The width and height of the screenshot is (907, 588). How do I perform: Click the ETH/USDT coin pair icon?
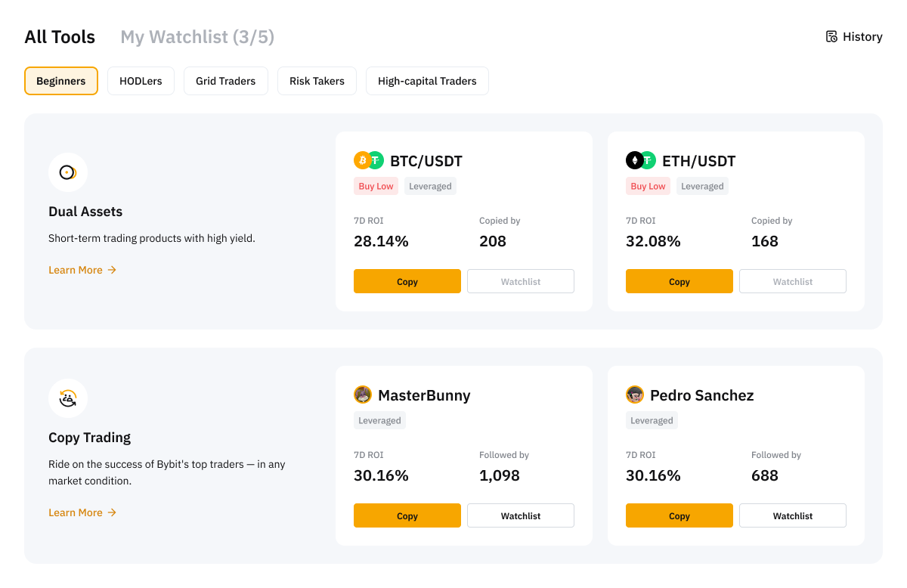641,160
